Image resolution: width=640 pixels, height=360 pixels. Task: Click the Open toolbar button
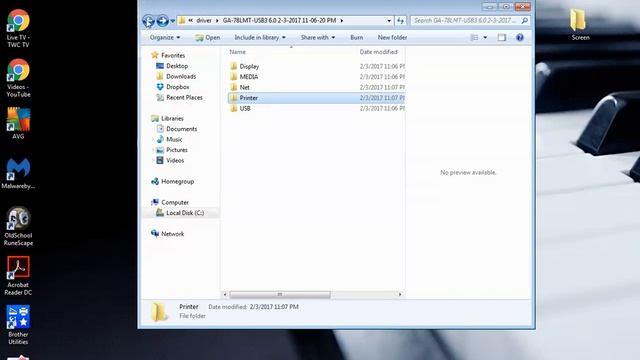point(208,38)
